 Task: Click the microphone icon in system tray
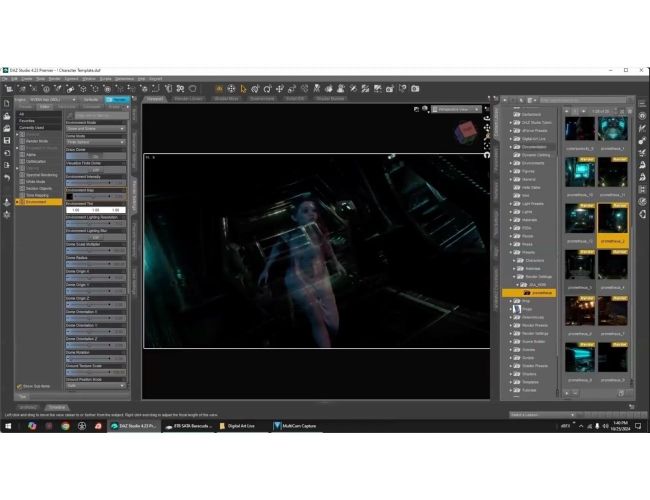pos(597,426)
